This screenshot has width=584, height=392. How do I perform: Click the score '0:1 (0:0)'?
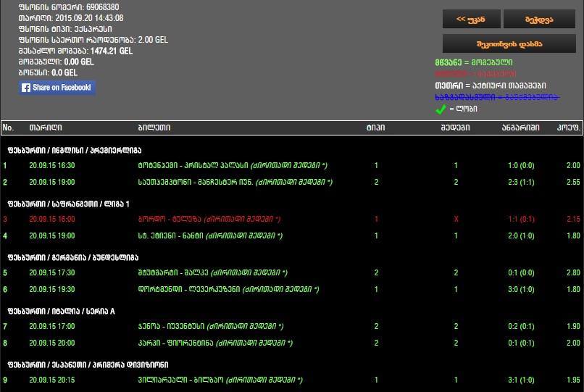point(521,272)
